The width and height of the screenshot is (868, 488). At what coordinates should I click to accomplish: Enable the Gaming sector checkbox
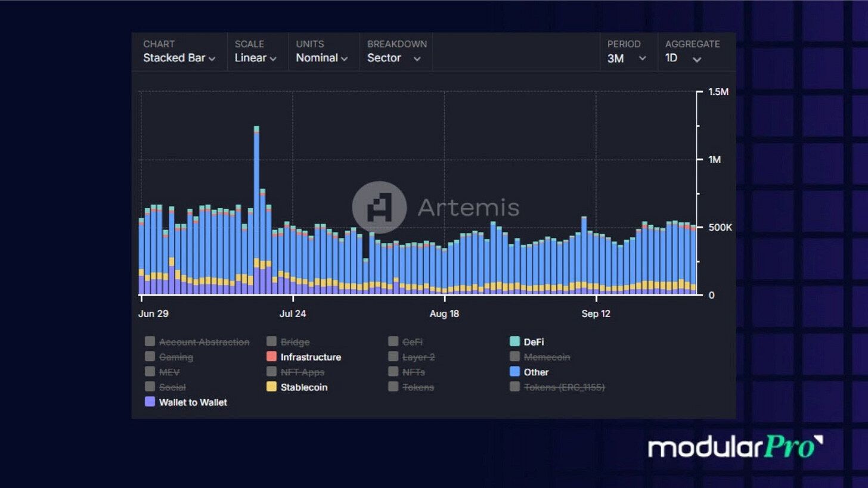(x=150, y=357)
